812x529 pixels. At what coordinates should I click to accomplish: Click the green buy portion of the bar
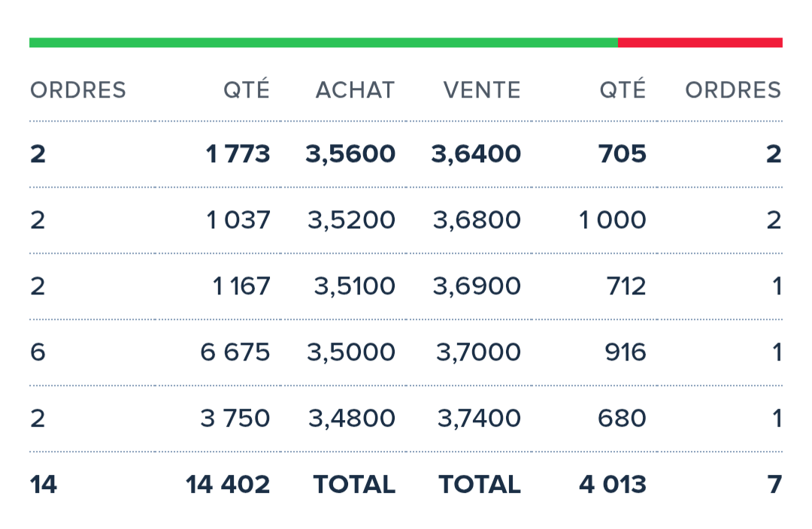[x=323, y=42]
